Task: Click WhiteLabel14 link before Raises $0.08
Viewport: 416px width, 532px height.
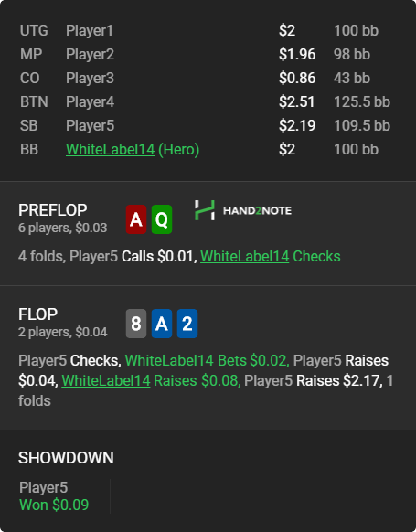Action: (106, 380)
